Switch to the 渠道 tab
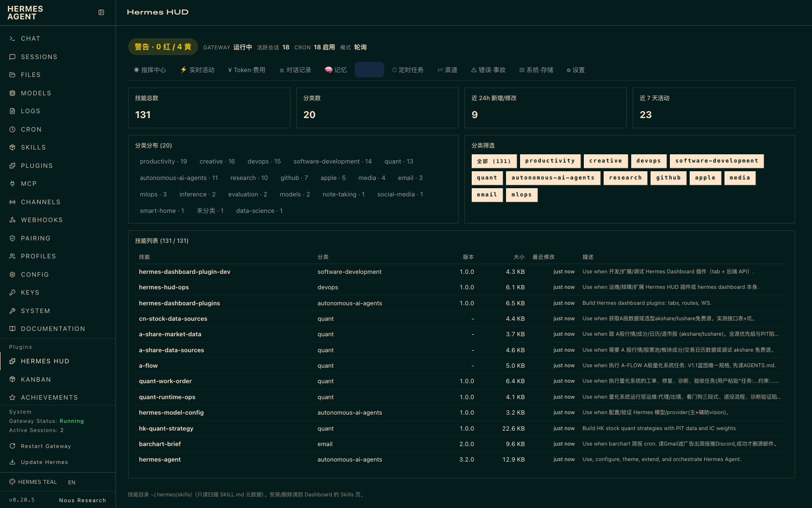 coord(448,70)
